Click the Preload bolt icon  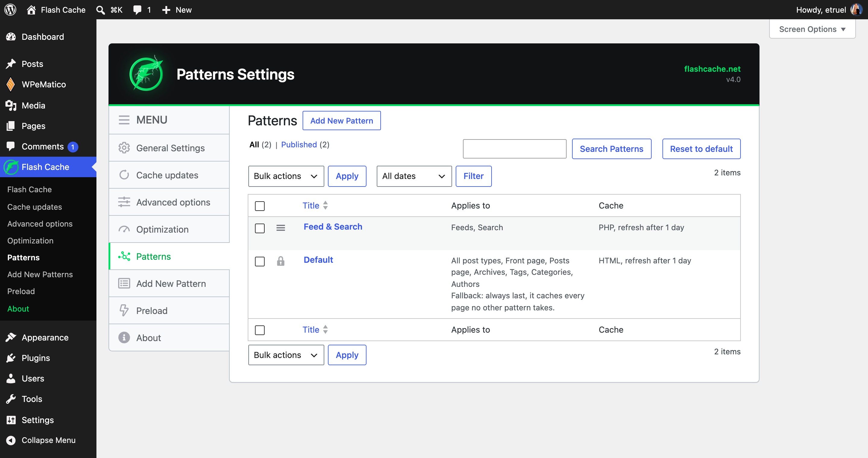pos(124,310)
